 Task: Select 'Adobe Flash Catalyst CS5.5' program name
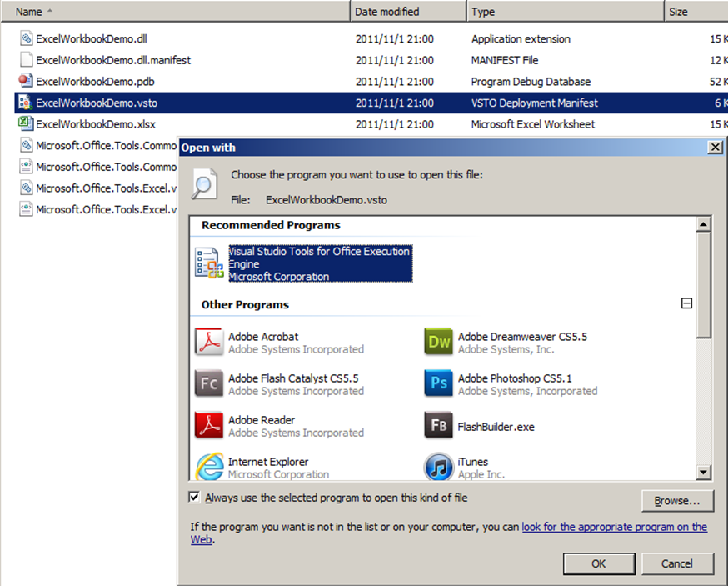pos(293,378)
